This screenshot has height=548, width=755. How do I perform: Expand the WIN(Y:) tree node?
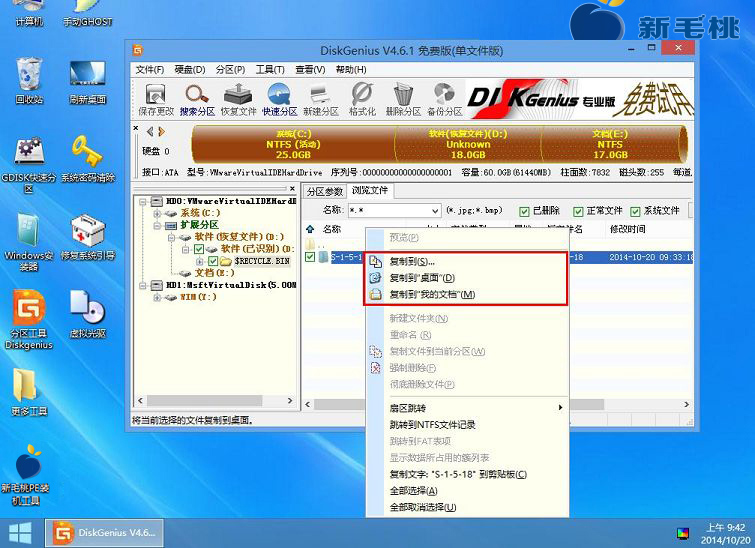point(157,298)
